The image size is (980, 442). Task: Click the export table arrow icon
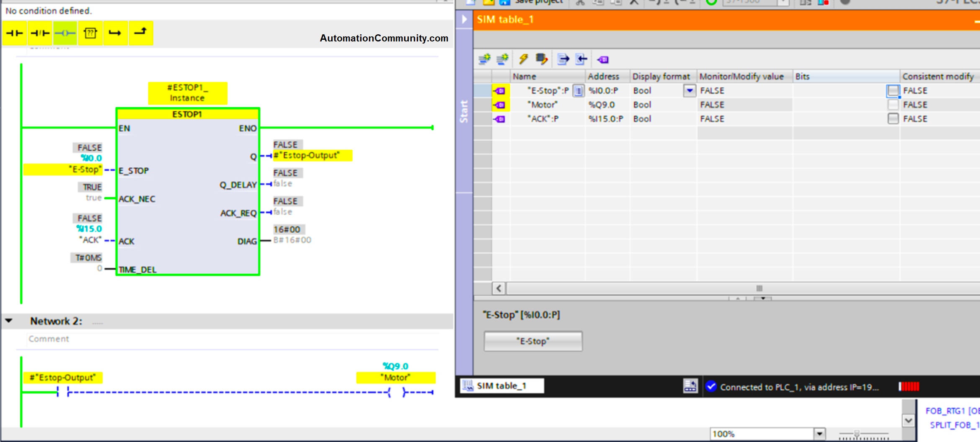(x=563, y=59)
